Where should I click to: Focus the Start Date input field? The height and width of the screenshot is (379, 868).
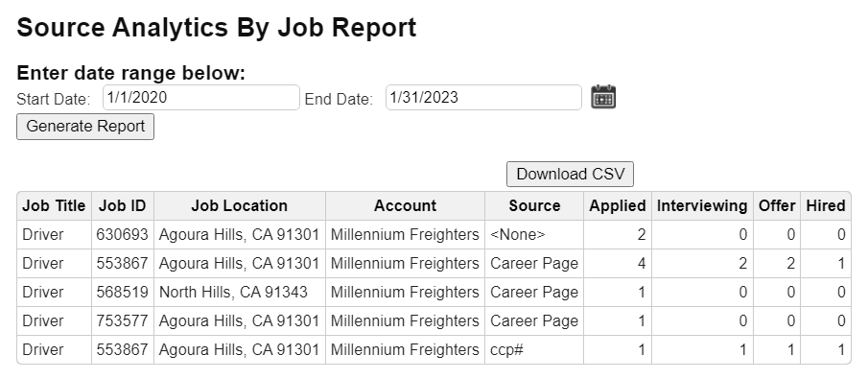pos(201,98)
